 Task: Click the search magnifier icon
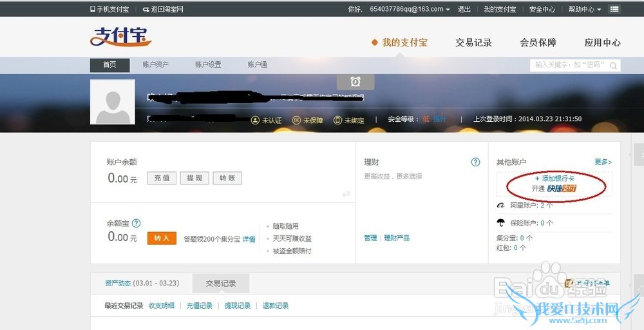point(613,66)
